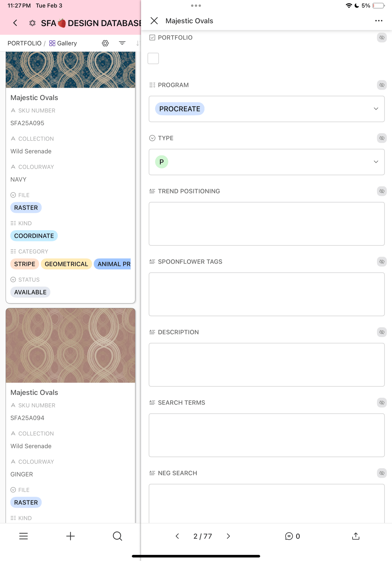The height and width of the screenshot is (561, 392).
Task: Tap the GEOMETRICAL category tag
Action: click(66, 264)
